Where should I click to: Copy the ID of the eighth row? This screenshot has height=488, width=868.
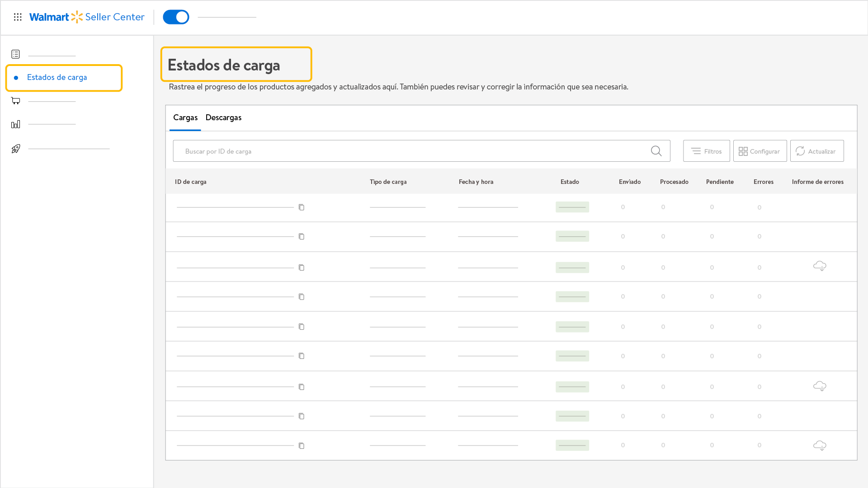302,416
